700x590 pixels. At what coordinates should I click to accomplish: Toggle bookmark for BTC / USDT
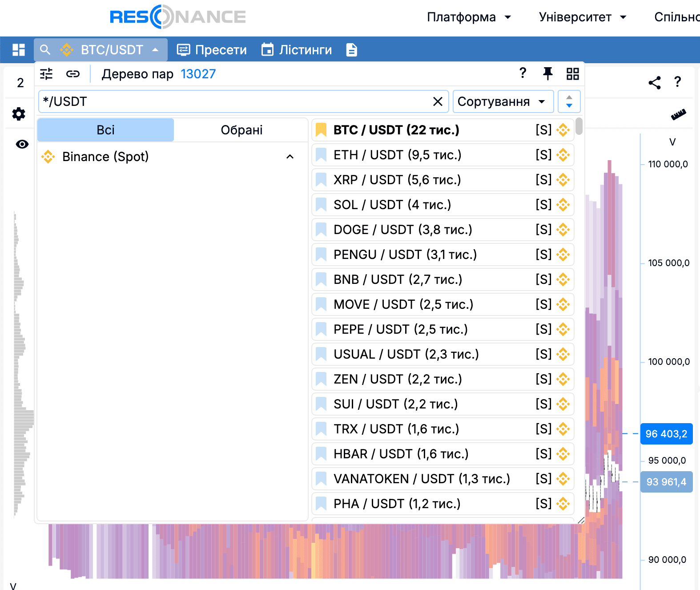coord(321,130)
